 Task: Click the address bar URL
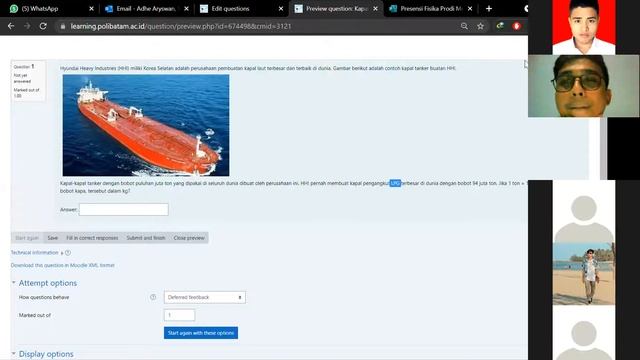click(x=181, y=26)
